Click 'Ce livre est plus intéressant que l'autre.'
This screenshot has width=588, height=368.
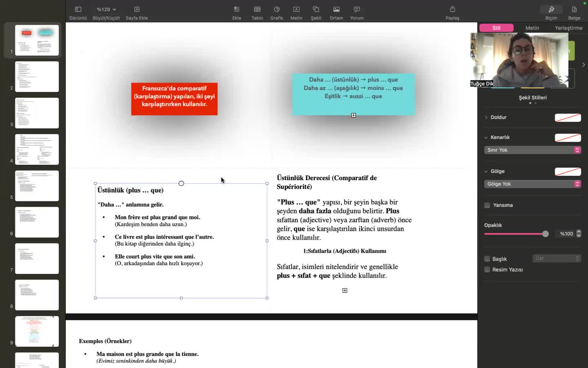pos(164,237)
